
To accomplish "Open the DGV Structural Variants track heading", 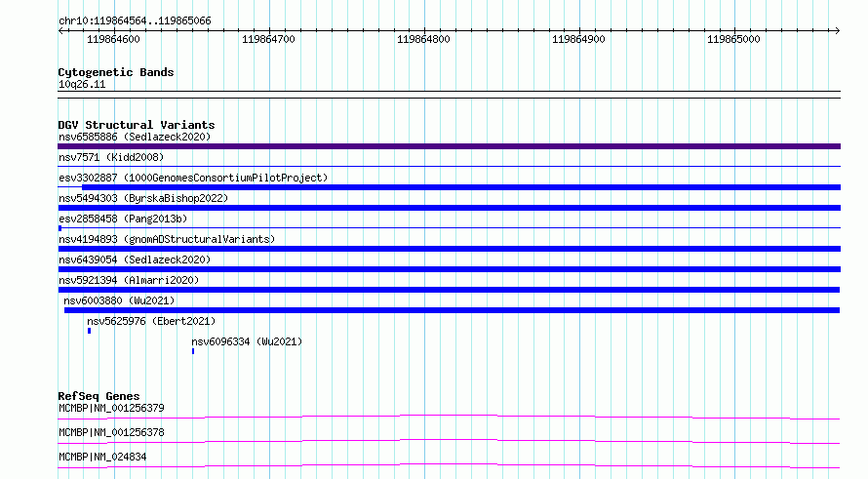I will point(137,125).
